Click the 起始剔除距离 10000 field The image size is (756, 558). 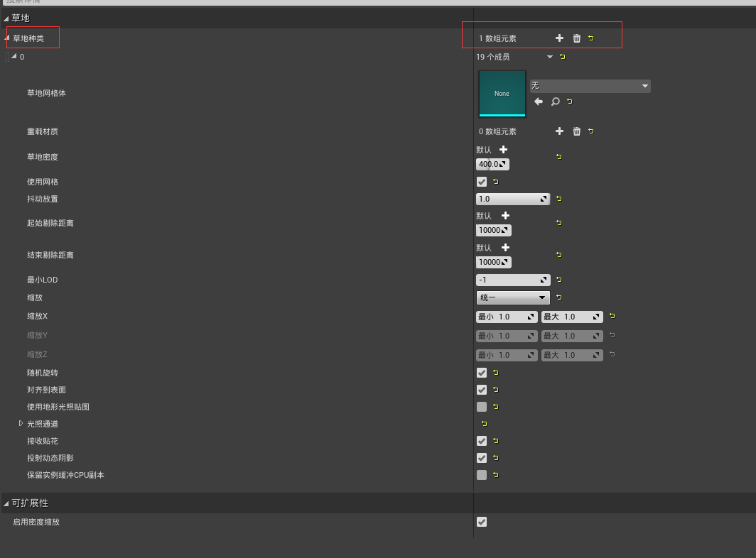[494, 230]
